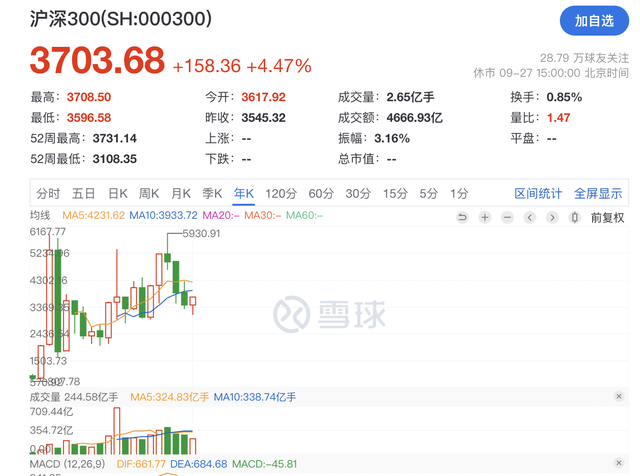Select the 季K chart tab
Viewport: 640px width, 476px height.
212,194
